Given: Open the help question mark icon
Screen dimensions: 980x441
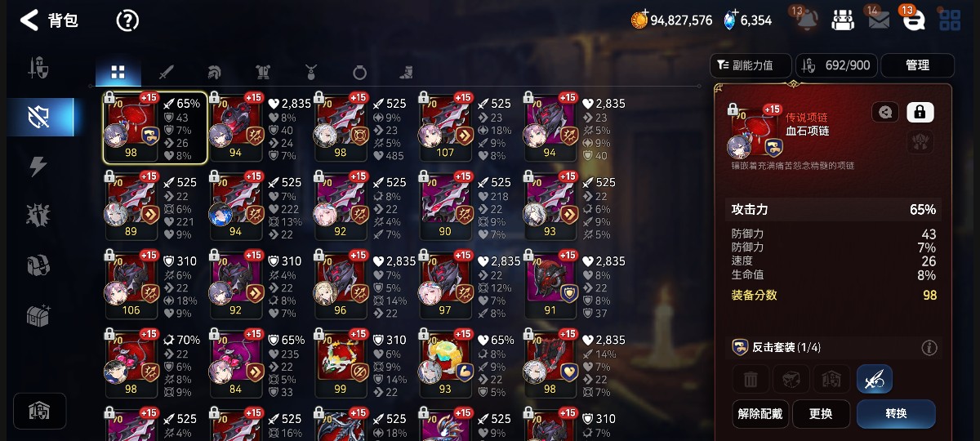Looking at the screenshot, I should click(x=127, y=20).
